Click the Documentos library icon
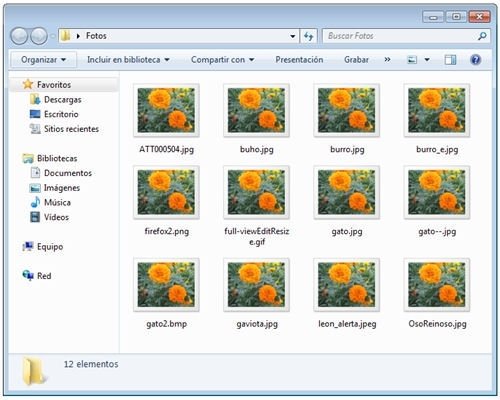This screenshot has height=400, width=500. pos(35,173)
